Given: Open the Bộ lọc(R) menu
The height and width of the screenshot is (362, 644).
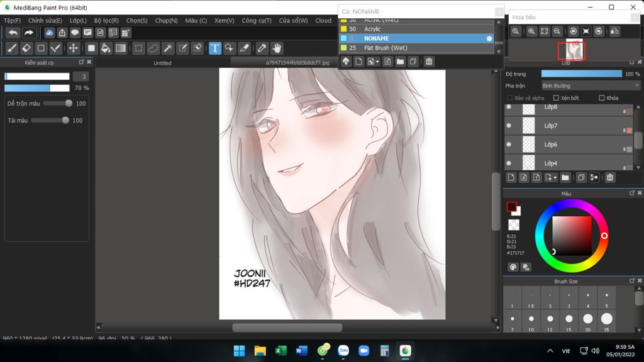Looking at the screenshot, I should coord(106,21).
